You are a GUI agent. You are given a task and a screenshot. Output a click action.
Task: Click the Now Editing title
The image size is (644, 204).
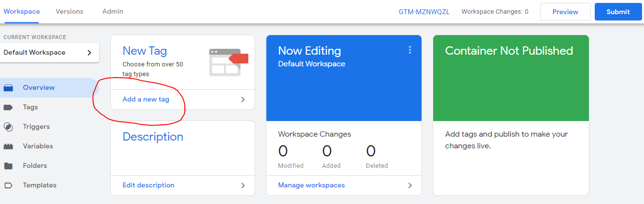[x=309, y=51]
